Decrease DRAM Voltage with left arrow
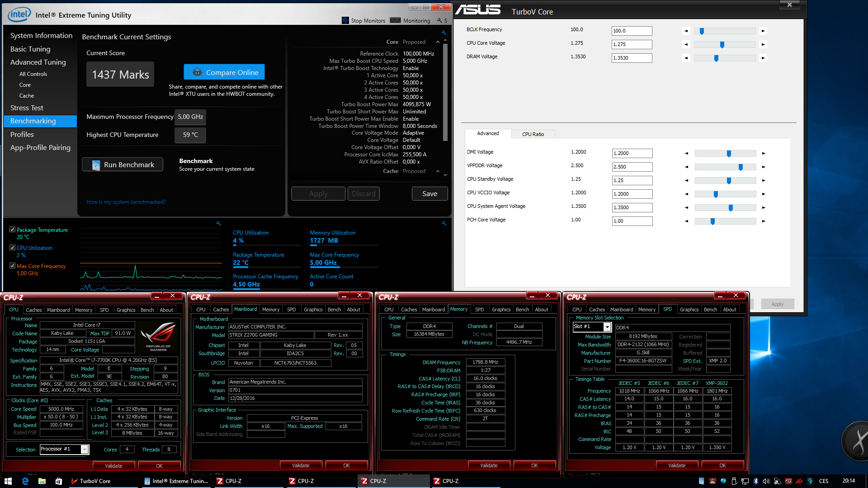 [686, 58]
